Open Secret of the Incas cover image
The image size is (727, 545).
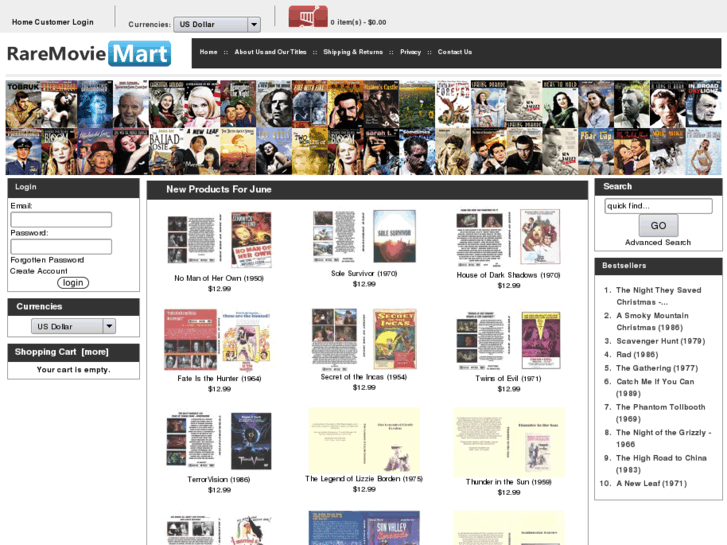364,339
